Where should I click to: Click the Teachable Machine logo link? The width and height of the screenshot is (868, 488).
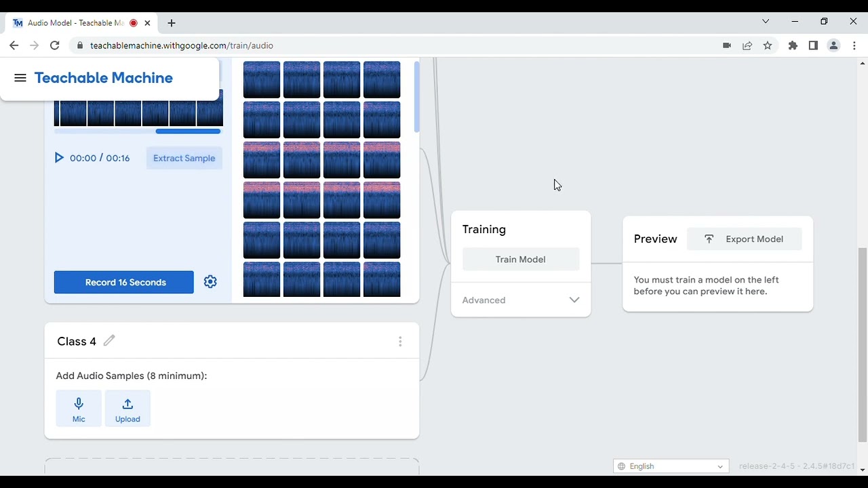tap(104, 78)
